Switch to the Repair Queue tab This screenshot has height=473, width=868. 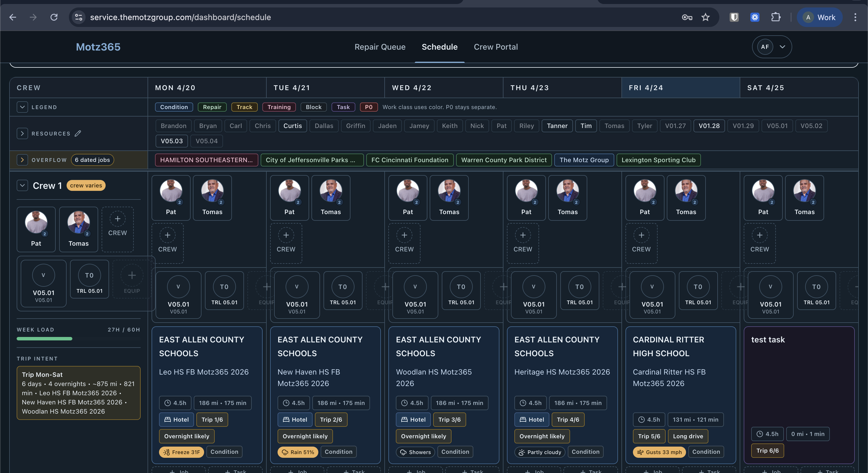tap(380, 47)
